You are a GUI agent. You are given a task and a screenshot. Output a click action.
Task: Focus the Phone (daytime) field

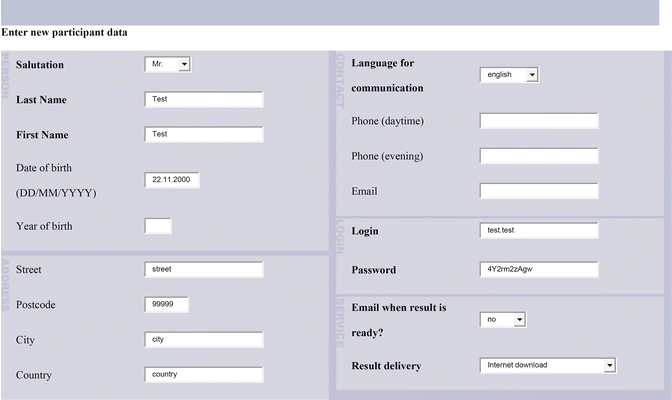coord(539,121)
